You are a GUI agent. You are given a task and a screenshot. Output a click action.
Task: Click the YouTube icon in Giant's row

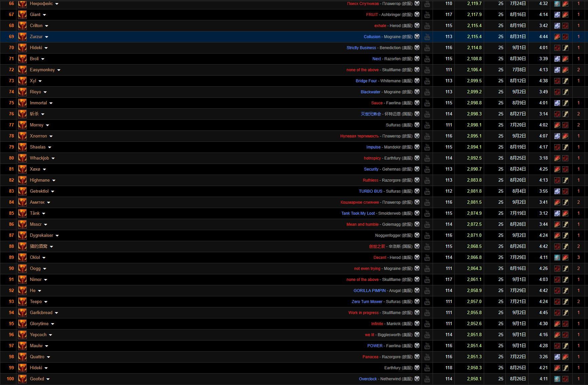(427, 15)
